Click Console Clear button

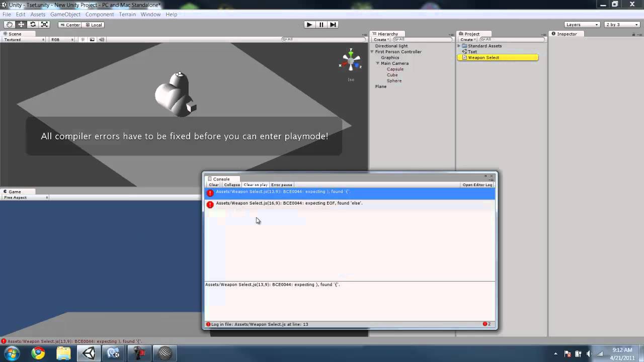(214, 185)
